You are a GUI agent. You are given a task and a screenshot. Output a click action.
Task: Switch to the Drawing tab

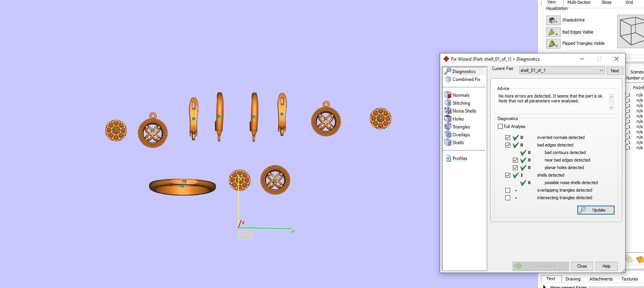(x=573, y=279)
